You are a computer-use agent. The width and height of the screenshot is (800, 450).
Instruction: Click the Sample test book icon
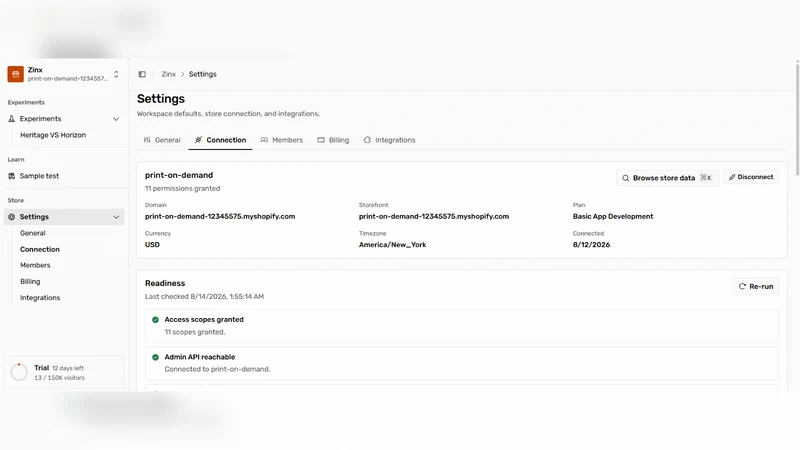point(12,176)
